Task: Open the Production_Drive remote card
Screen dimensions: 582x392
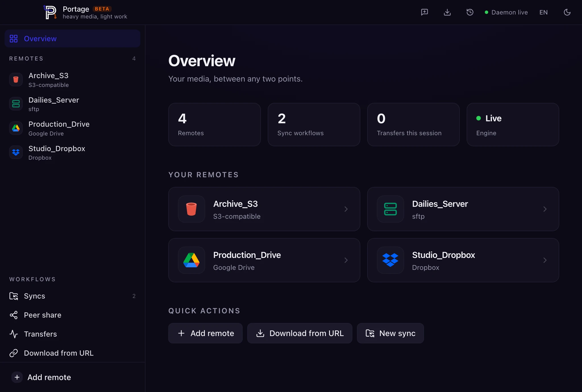Action: 264,260
